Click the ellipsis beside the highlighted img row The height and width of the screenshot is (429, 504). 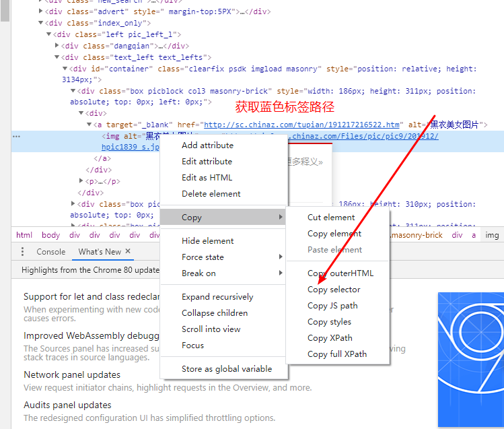(x=16, y=137)
